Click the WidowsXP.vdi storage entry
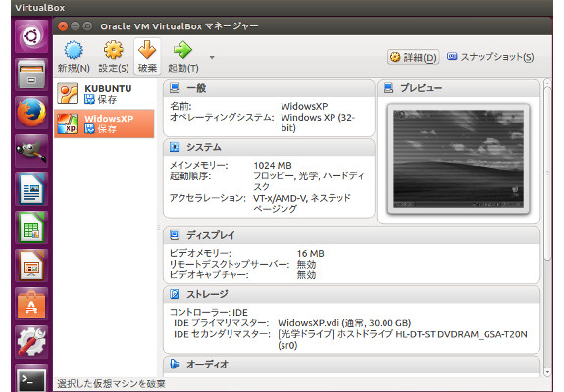The image size is (564, 392). pyautogui.click(x=344, y=323)
